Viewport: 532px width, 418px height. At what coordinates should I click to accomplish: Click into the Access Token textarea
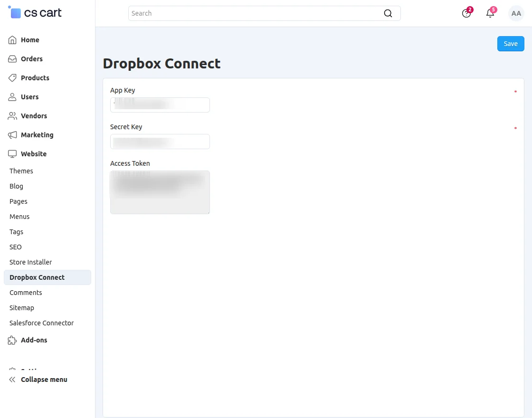click(160, 192)
